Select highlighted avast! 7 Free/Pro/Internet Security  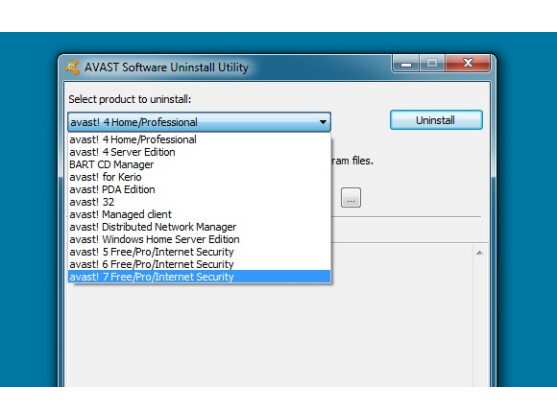199,277
